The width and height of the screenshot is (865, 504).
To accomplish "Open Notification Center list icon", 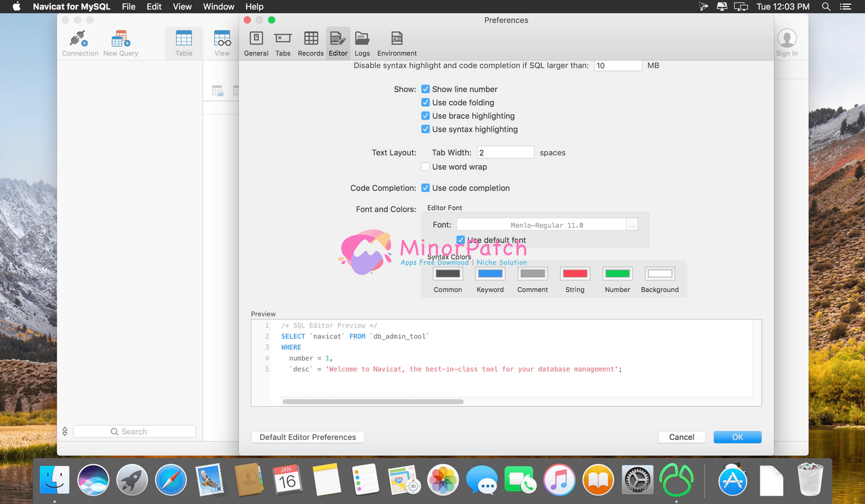I will [847, 7].
